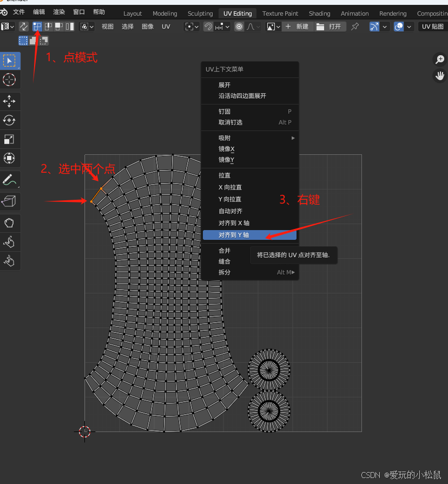The height and width of the screenshot is (484, 448).
Task: Choose 镜像X in context menu
Action: 249,149
